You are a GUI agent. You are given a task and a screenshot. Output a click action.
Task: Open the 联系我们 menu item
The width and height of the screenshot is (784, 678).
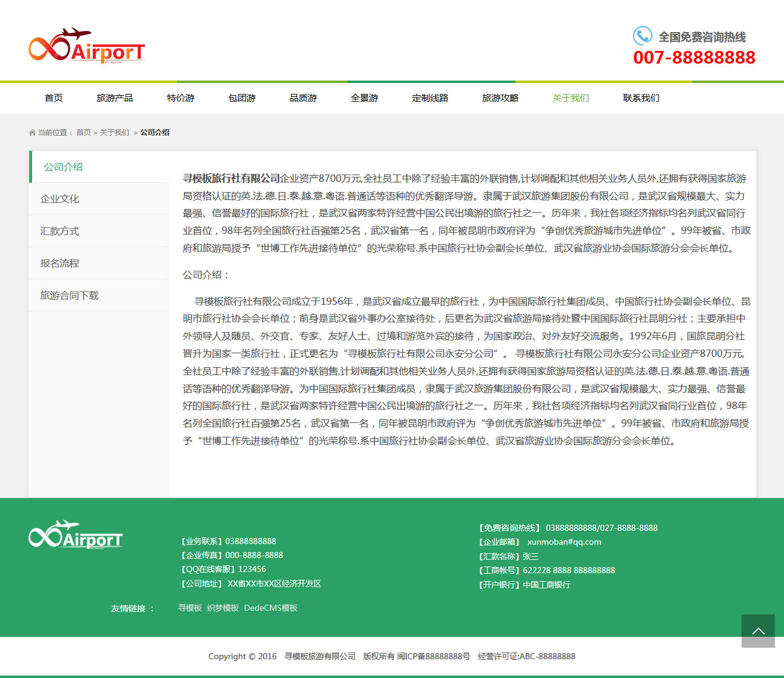coord(641,98)
